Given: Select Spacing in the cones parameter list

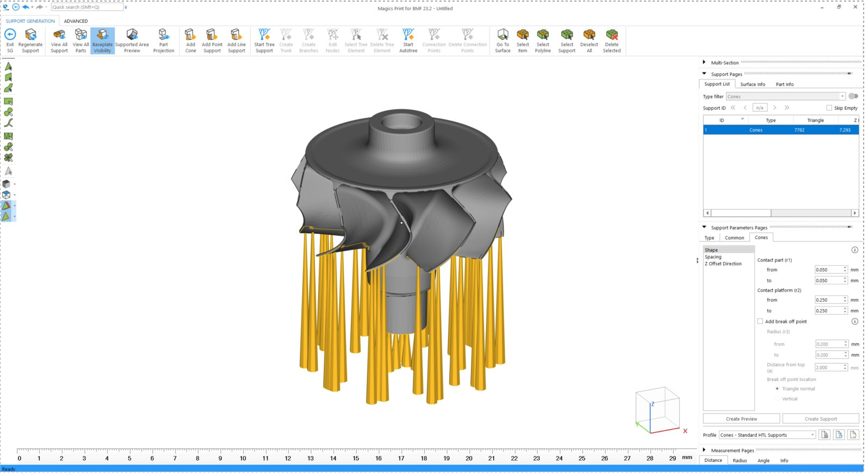Looking at the screenshot, I should click(713, 257).
